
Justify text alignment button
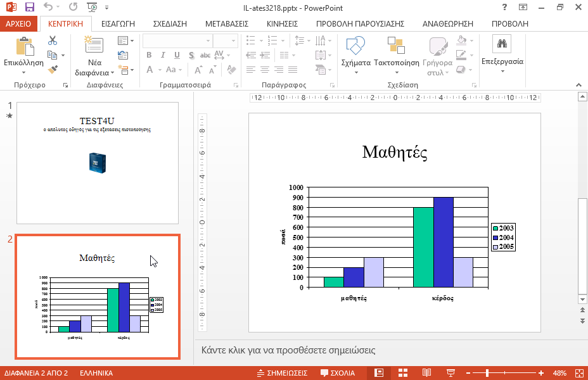[x=293, y=70]
